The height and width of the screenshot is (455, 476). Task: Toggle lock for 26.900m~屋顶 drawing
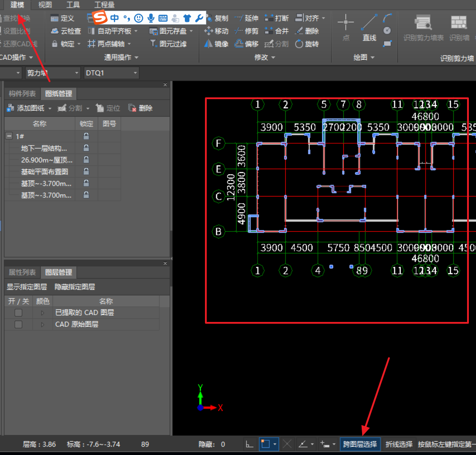pyautogui.click(x=86, y=160)
